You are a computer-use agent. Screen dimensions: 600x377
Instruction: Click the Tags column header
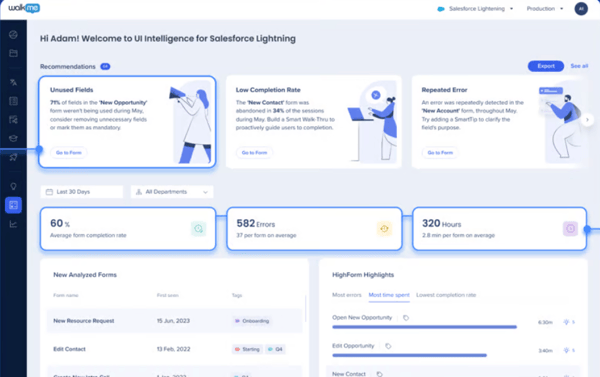(x=237, y=295)
